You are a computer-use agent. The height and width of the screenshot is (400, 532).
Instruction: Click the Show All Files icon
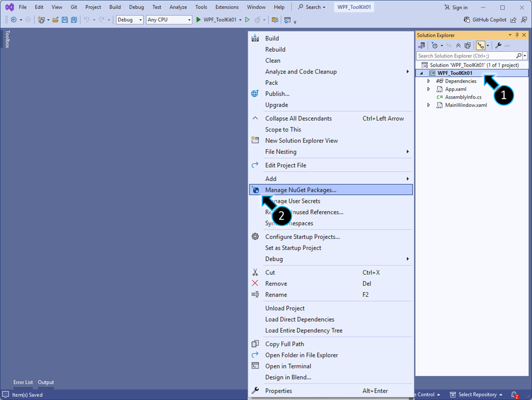(x=468, y=46)
